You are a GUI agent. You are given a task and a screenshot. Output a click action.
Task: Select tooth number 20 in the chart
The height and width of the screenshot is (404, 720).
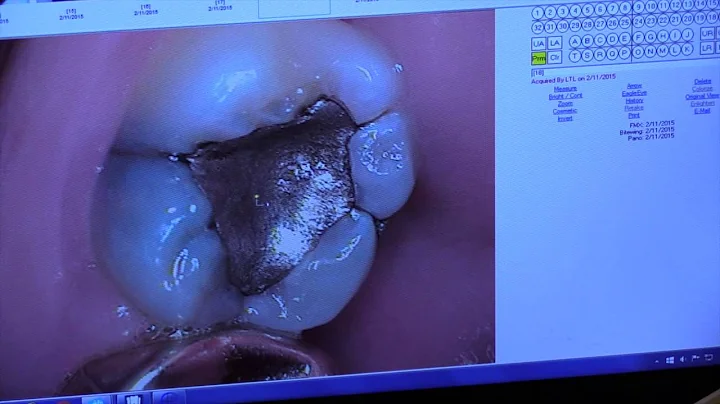click(688, 19)
